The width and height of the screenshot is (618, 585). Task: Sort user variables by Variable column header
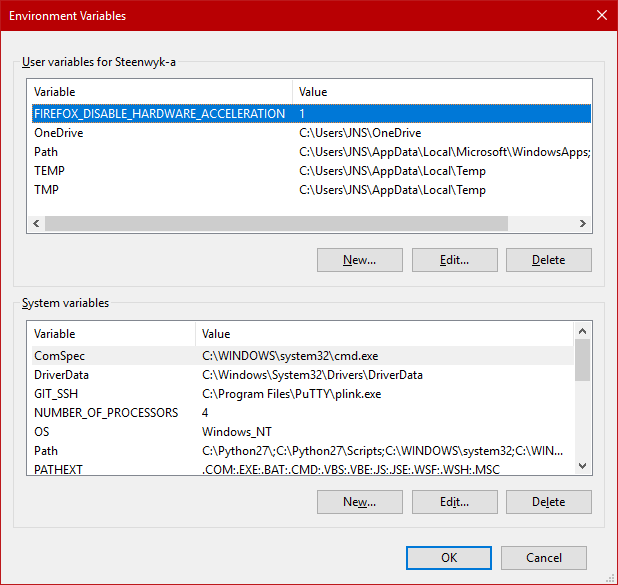tap(160, 92)
